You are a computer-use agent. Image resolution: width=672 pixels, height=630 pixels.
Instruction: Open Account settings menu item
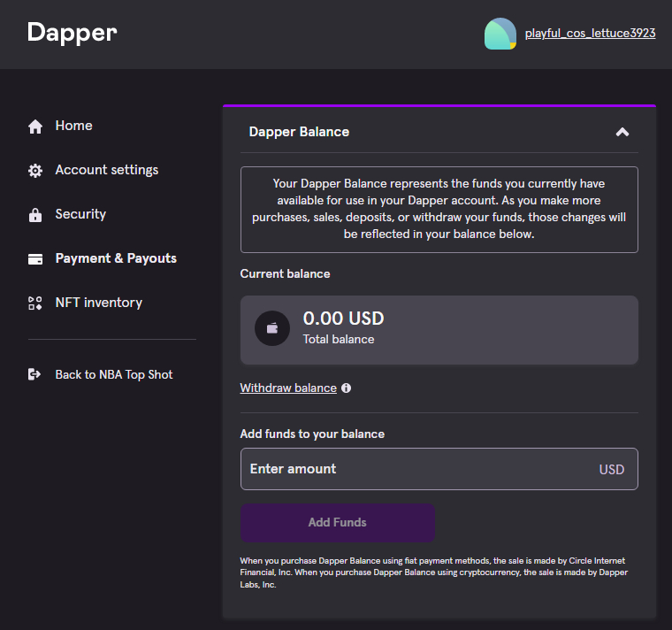click(x=107, y=170)
